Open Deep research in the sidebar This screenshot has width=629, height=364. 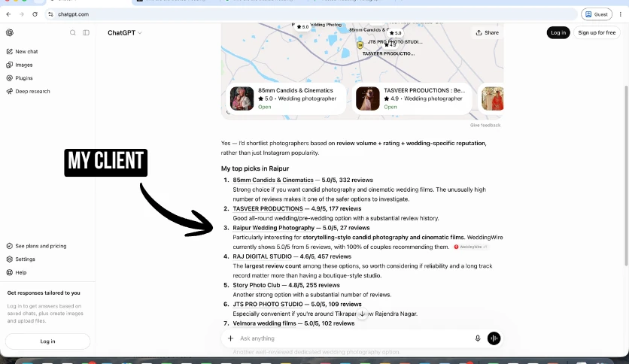(28, 91)
